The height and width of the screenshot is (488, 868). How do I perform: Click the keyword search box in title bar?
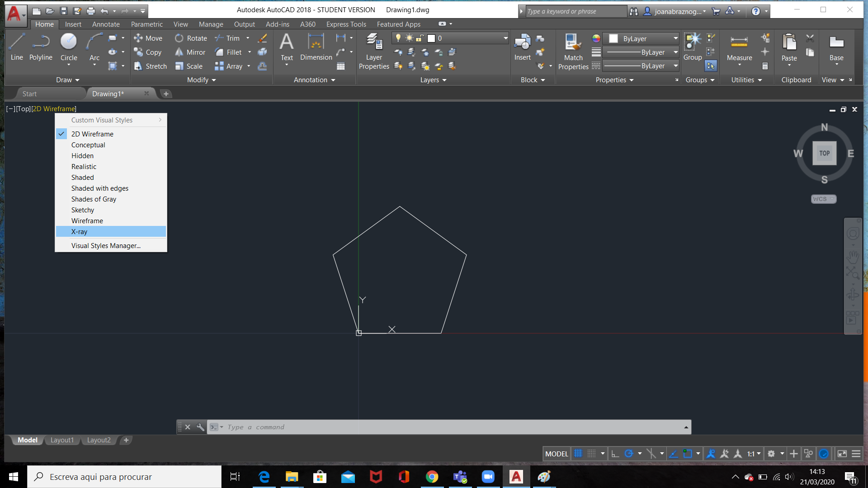pyautogui.click(x=576, y=11)
